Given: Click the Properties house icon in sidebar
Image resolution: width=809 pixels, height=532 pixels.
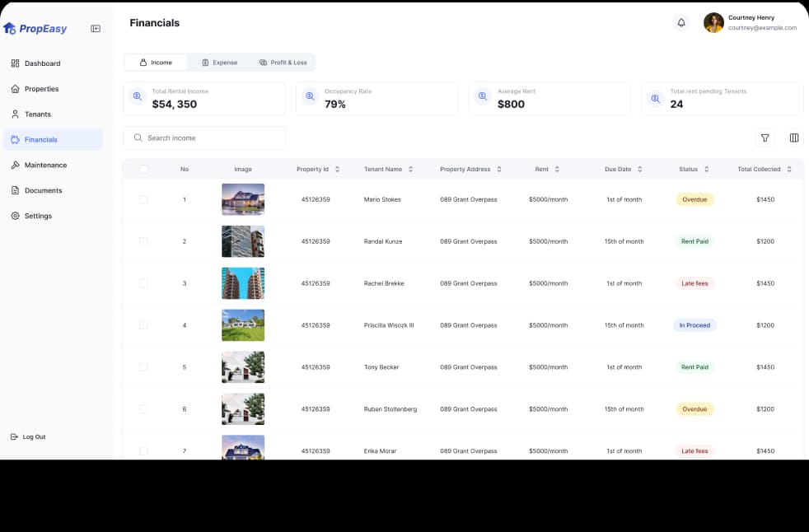Looking at the screenshot, I should 15,89.
